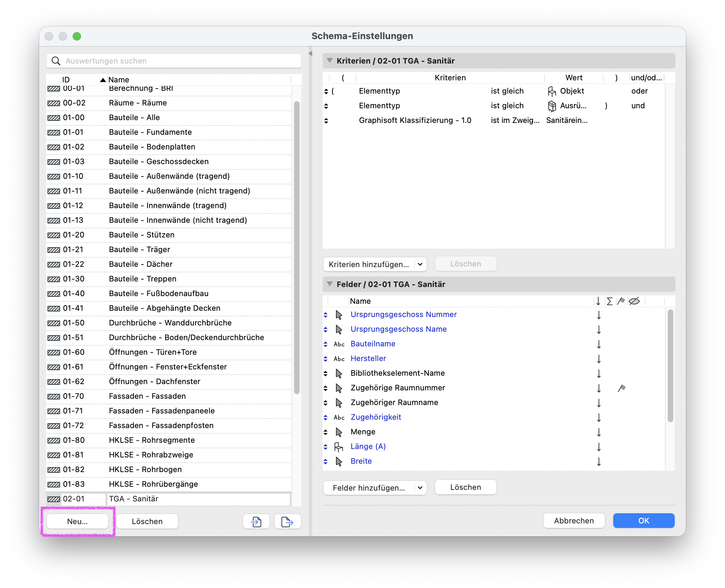Click the Abbrechen button
The width and height of the screenshot is (725, 588).
coord(574,521)
